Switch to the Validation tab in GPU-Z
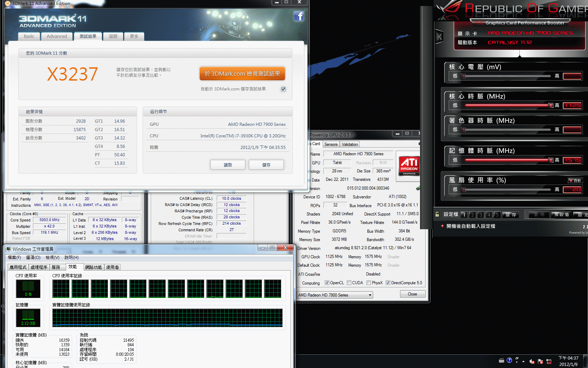The image size is (588, 368). (x=350, y=144)
